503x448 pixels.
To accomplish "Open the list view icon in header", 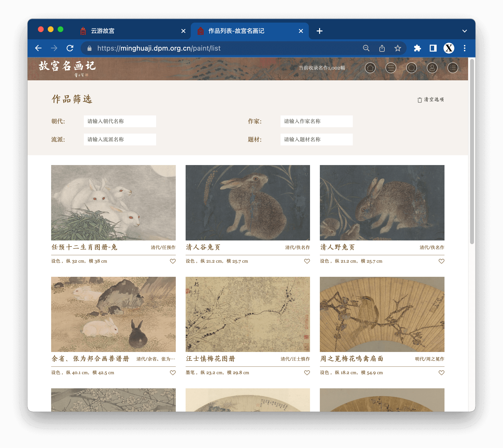I will pos(453,68).
